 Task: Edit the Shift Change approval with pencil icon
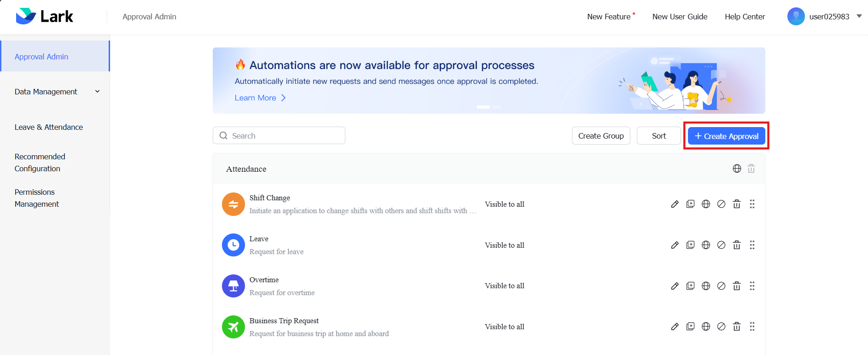(675, 204)
